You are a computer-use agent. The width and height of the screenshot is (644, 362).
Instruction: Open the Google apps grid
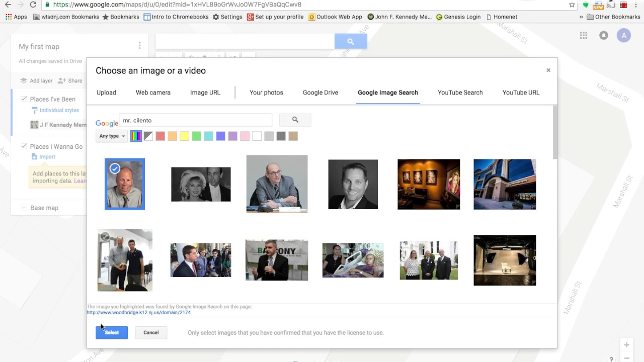584,35
